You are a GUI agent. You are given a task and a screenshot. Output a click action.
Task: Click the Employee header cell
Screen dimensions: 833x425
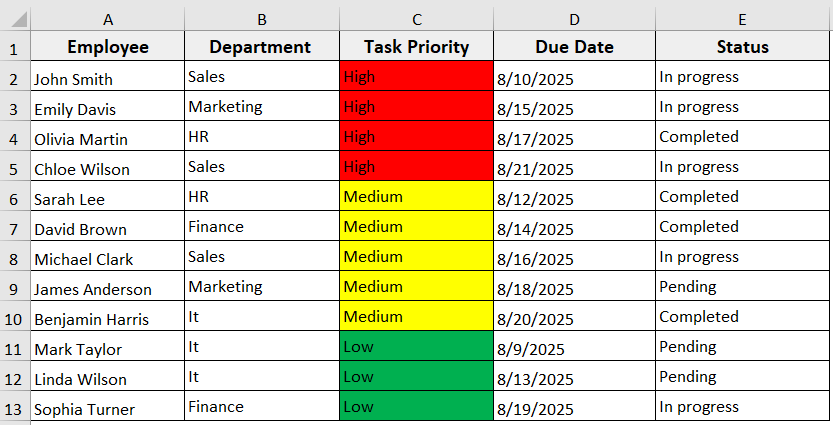[x=107, y=47]
